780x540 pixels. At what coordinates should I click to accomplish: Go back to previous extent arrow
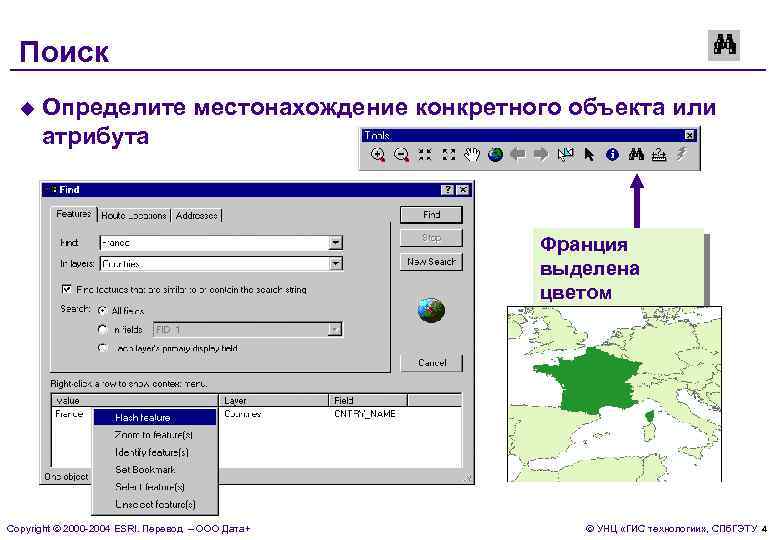click(518, 155)
